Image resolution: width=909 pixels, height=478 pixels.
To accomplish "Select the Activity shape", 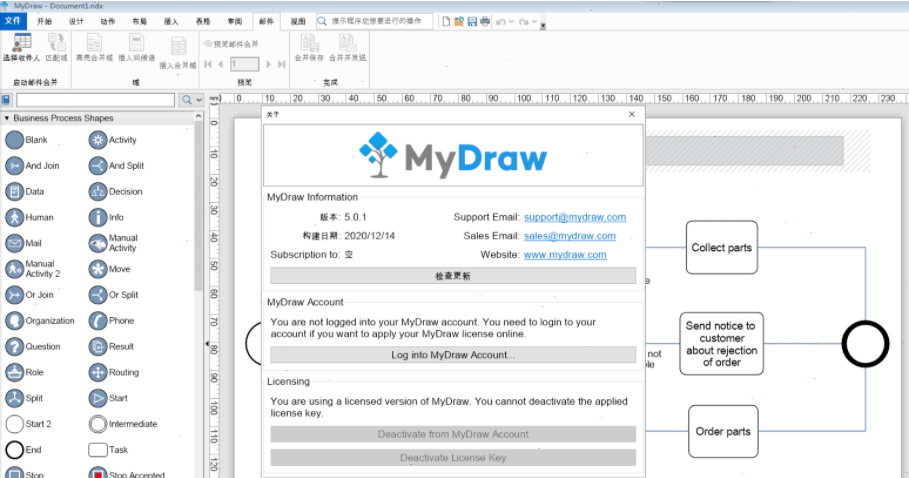I will (112, 140).
